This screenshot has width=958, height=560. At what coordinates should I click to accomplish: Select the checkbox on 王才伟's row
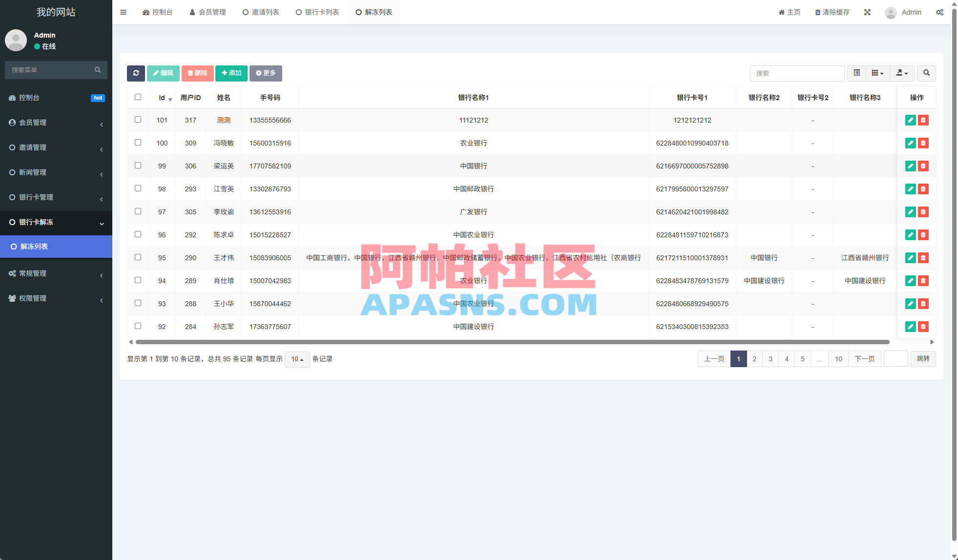tap(138, 257)
